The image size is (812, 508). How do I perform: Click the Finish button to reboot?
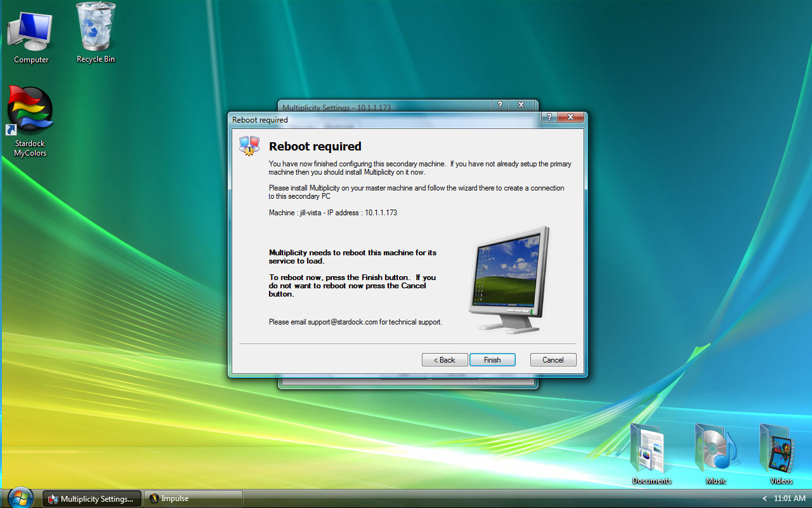[x=492, y=360]
